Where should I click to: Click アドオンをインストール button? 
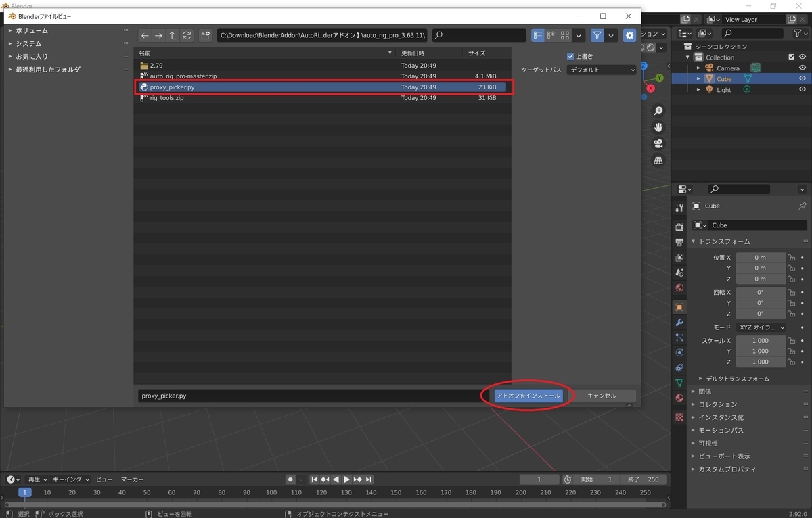point(528,396)
